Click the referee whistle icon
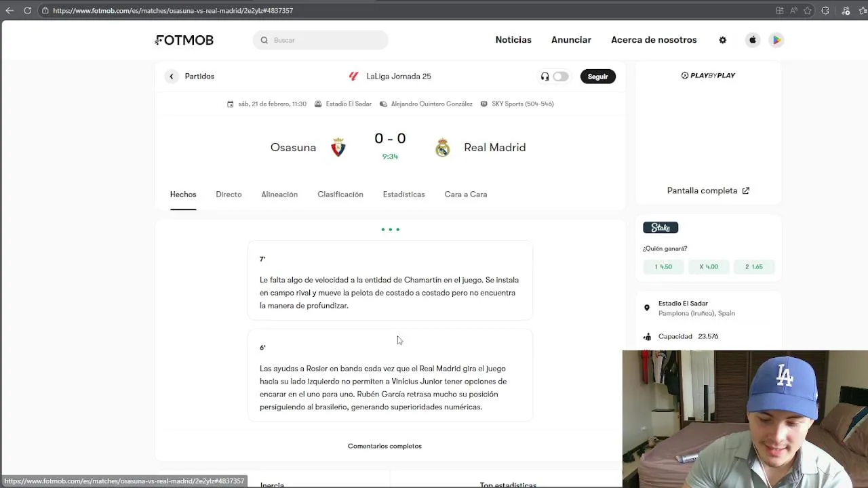Image resolution: width=868 pixels, height=488 pixels. pyautogui.click(x=384, y=104)
